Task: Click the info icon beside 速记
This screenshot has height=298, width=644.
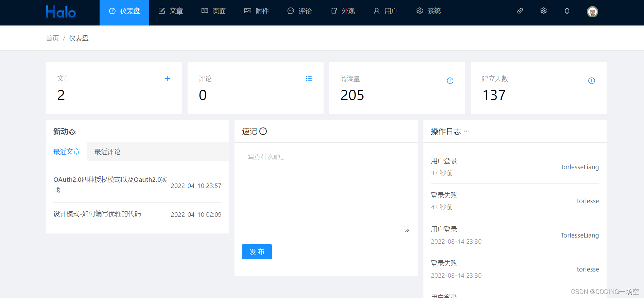Action: 263,131
